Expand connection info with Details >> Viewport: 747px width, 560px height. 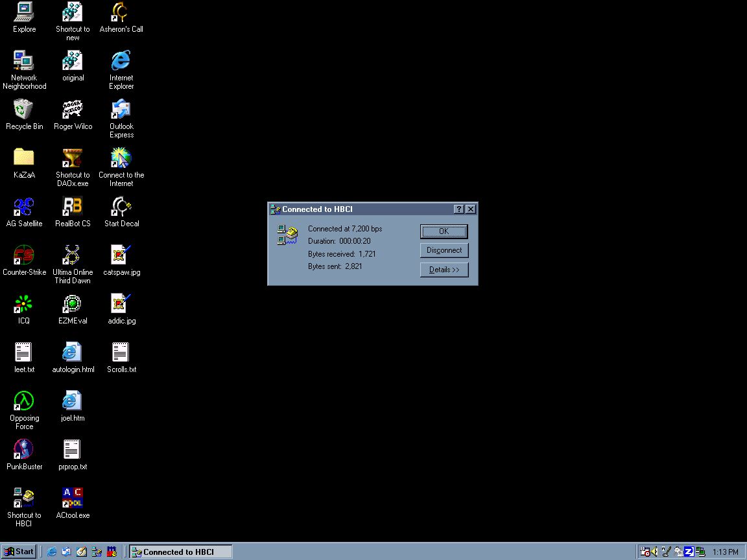[x=444, y=270]
